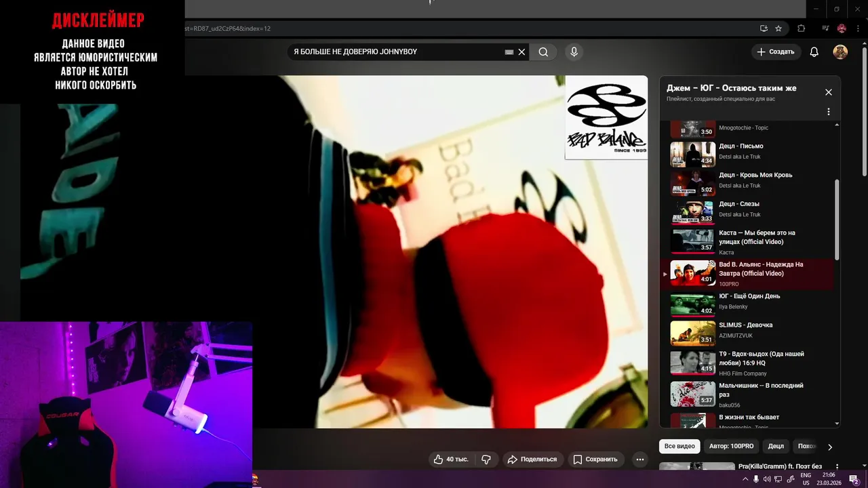The image size is (868, 488).
Task: Open the network tray icon
Action: coord(778,479)
